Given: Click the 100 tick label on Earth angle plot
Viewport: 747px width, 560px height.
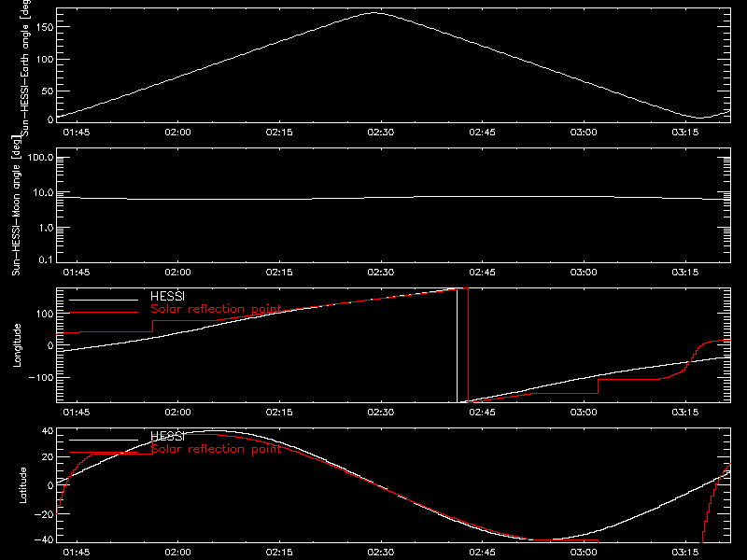Looking at the screenshot, I should pos(44,60).
